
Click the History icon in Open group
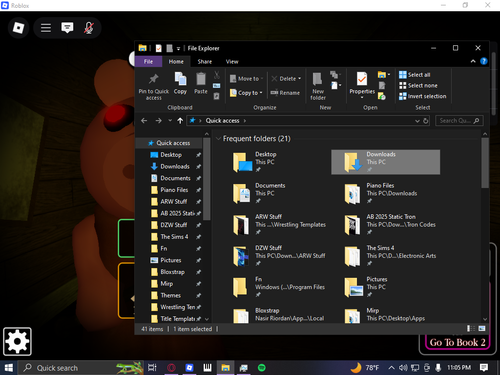[382, 97]
